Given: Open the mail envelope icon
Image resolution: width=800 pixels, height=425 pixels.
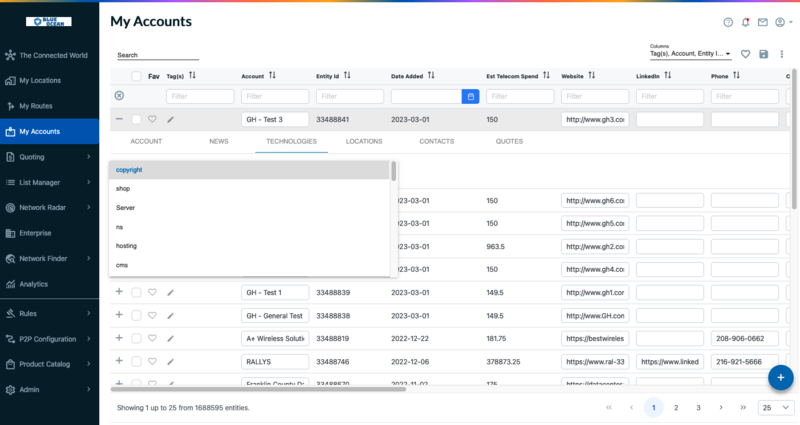Looking at the screenshot, I should 763,22.
